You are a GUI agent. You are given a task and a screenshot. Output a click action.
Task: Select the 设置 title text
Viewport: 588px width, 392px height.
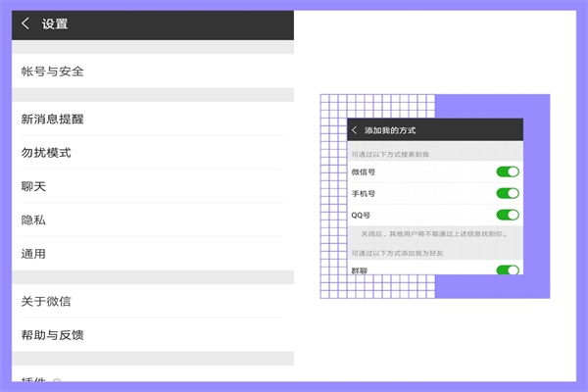[x=55, y=24]
